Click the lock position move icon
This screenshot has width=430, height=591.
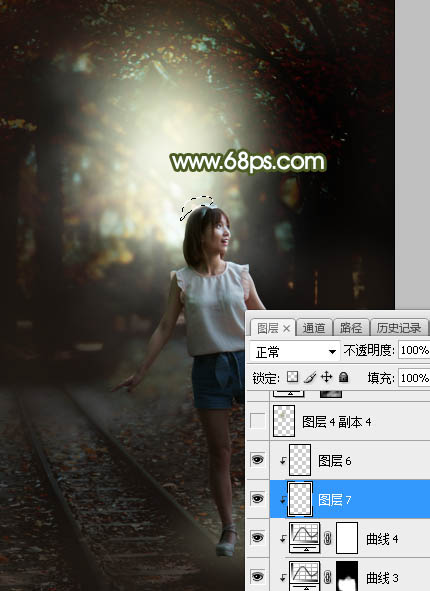(326, 377)
